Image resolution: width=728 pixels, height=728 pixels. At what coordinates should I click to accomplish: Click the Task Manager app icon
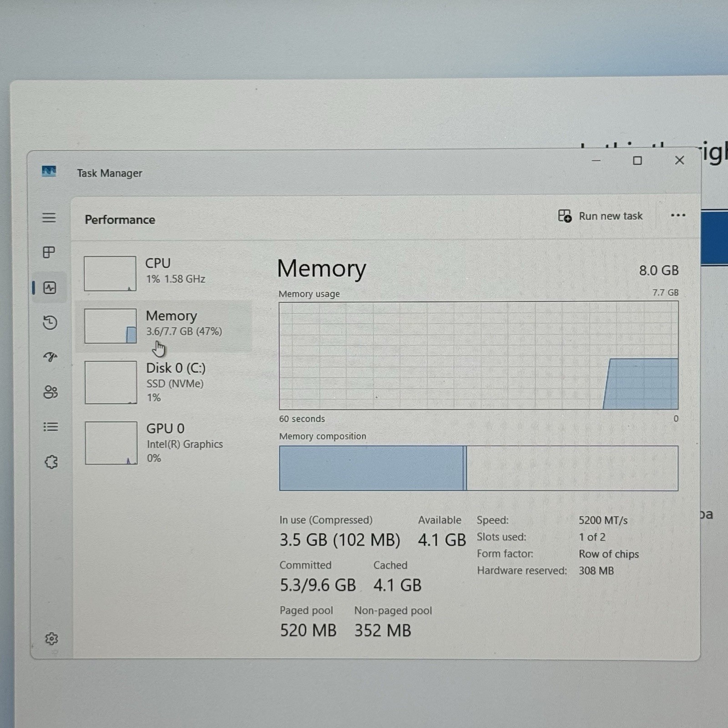(x=49, y=172)
